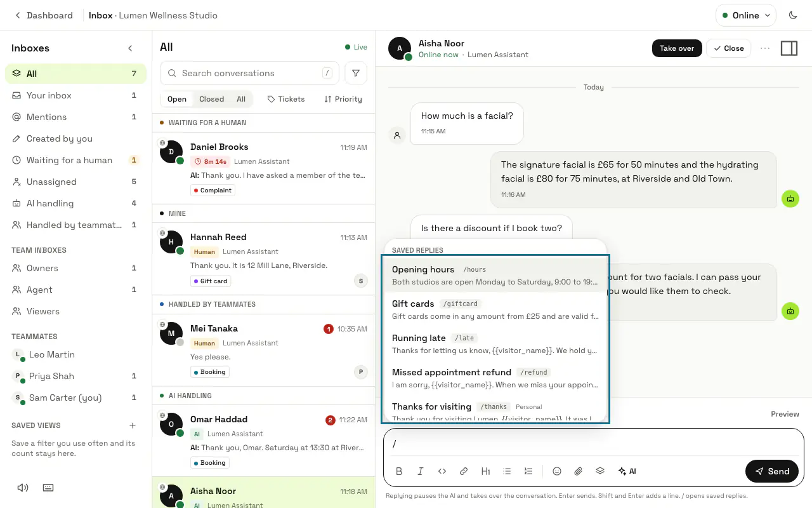Toggle sound notifications speaker icon

[23, 488]
